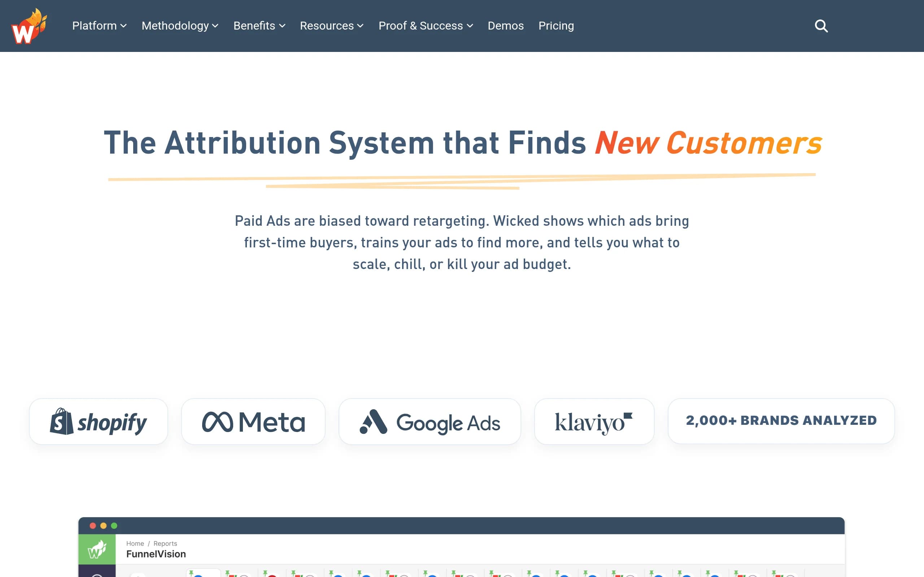Click the red window dot in preview
This screenshot has width=924, height=577.
(x=92, y=525)
